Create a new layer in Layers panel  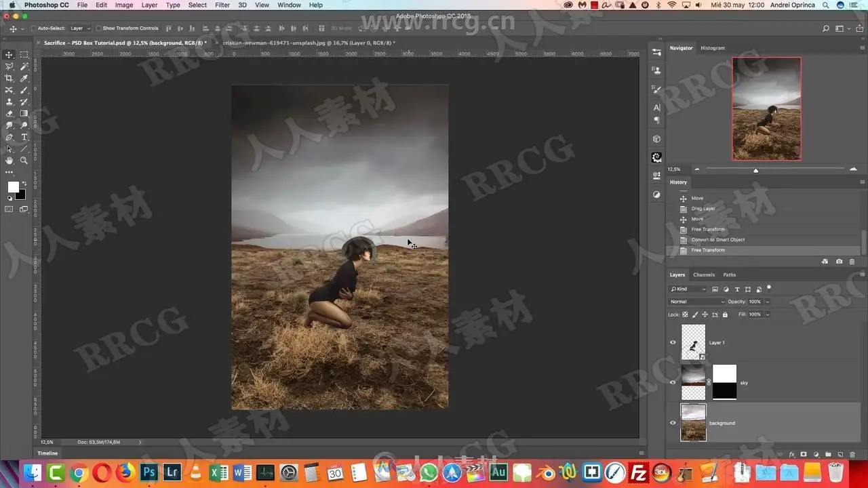tap(840, 454)
